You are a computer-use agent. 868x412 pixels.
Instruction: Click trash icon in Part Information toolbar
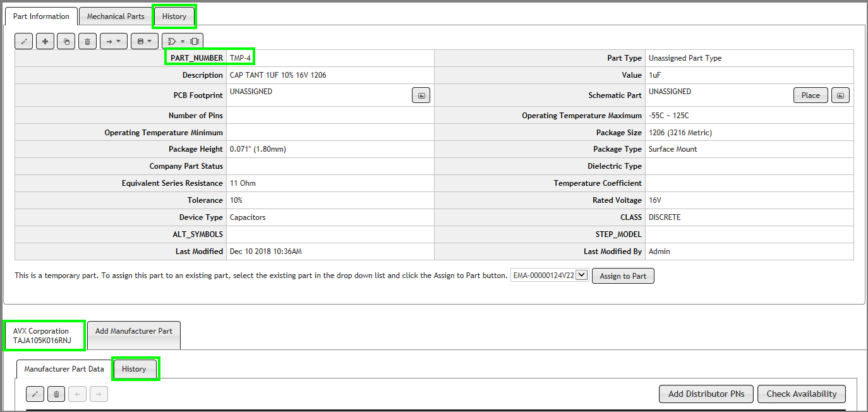(87, 42)
